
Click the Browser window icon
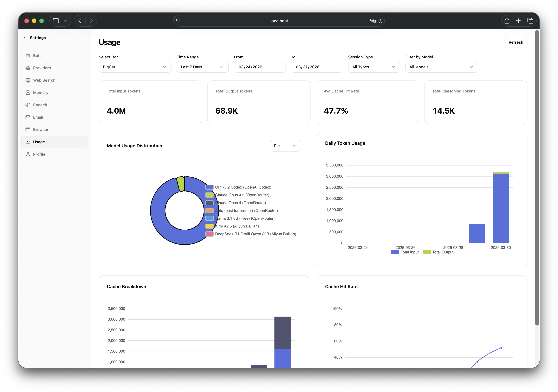(x=28, y=129)
